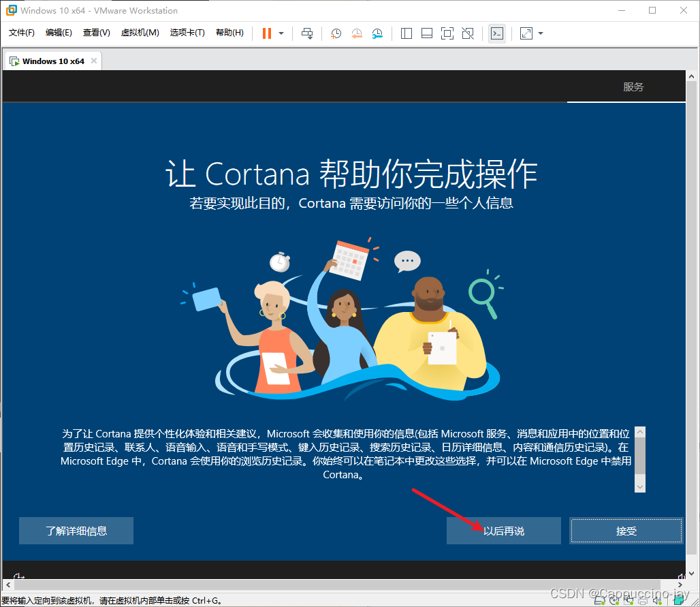Open the power options dropdown arrow beside pause

281,33
